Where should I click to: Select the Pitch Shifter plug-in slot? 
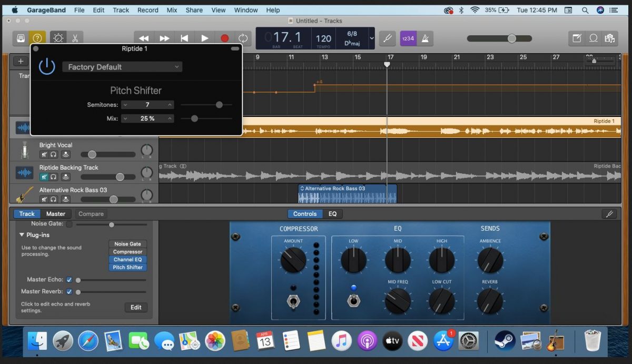point(127,267)
